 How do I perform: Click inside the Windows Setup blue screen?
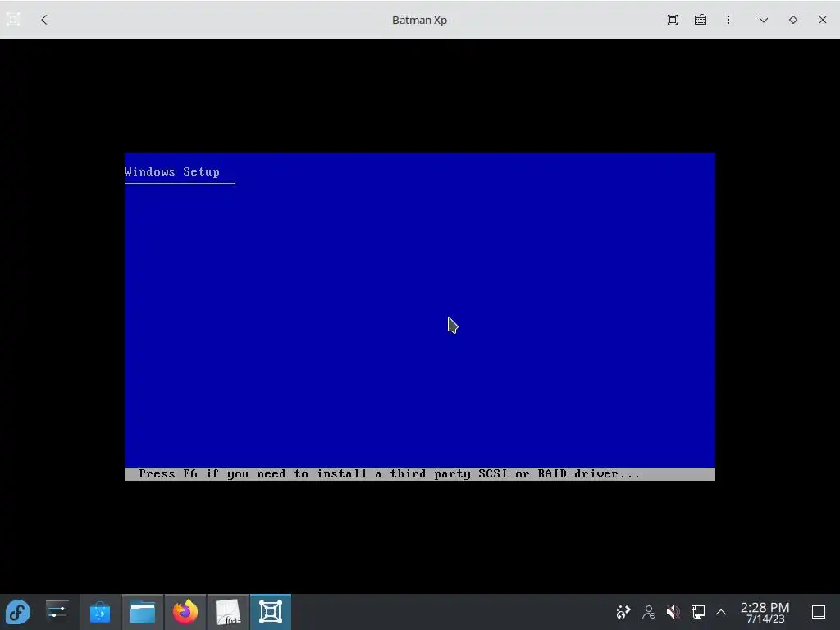[x=419, y=316]
